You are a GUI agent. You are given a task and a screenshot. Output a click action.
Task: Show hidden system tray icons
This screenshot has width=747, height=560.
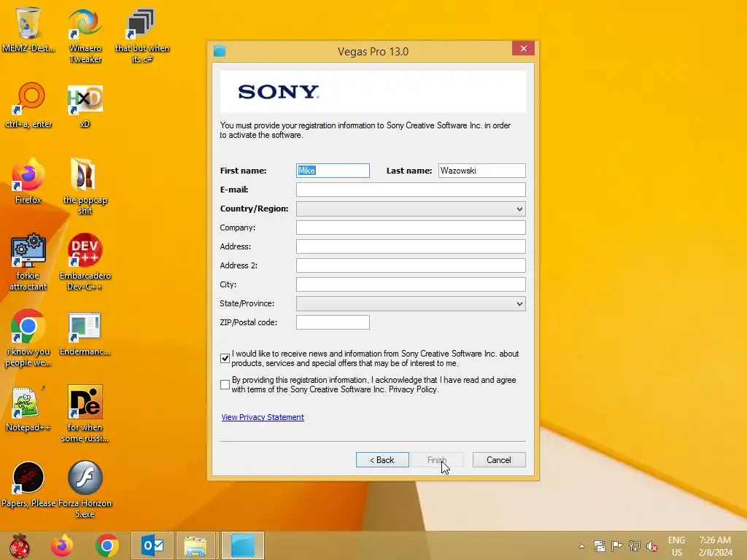581,546
